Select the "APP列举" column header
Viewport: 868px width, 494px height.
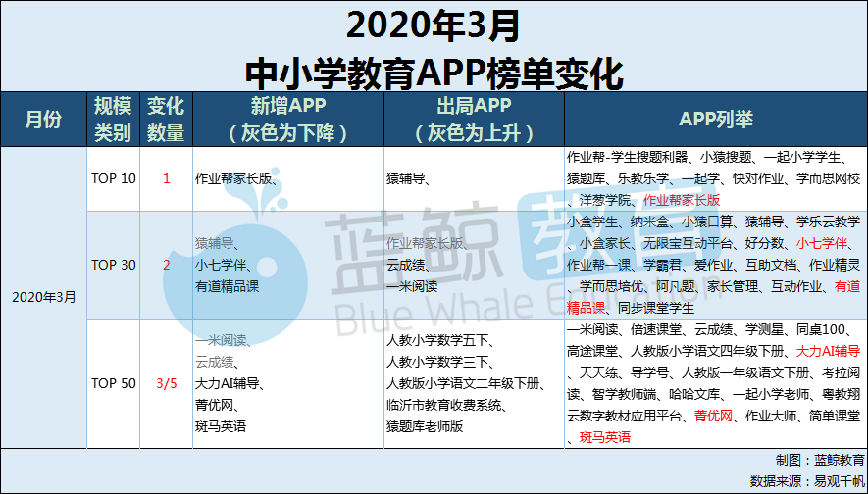(715, 120)
